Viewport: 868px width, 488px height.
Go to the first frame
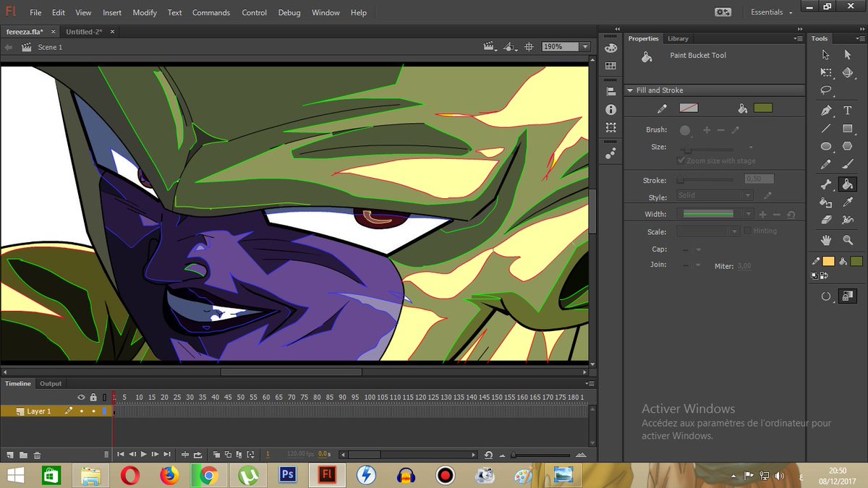coord(121,455)
